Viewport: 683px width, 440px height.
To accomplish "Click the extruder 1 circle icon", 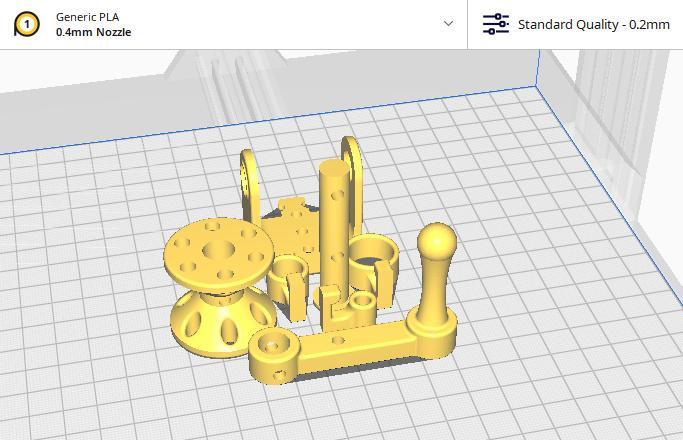I will click(27, 24).
